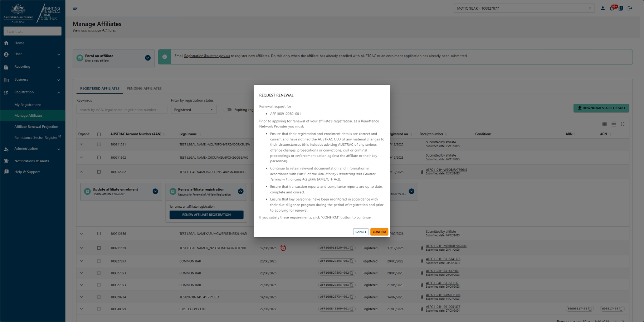This screenshot has height=322, width=644.
Task: Click the keywords search input field
Action: coord(122,110)
